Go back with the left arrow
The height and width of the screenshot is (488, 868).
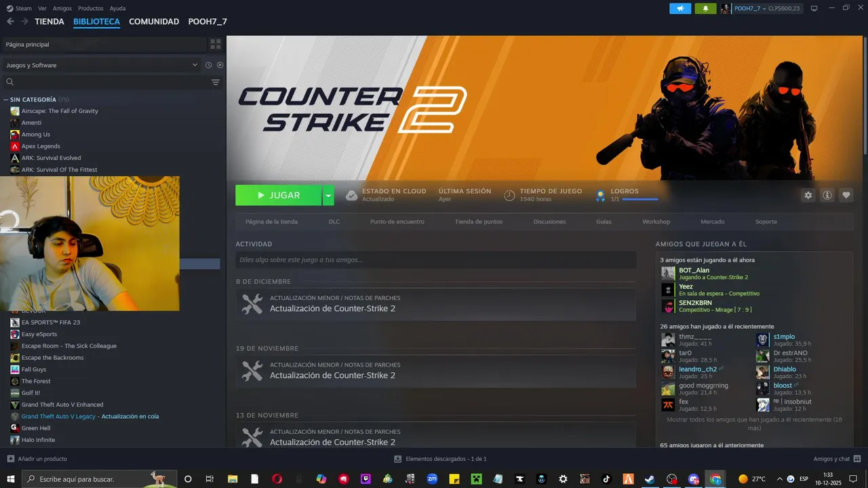[10, 22]
